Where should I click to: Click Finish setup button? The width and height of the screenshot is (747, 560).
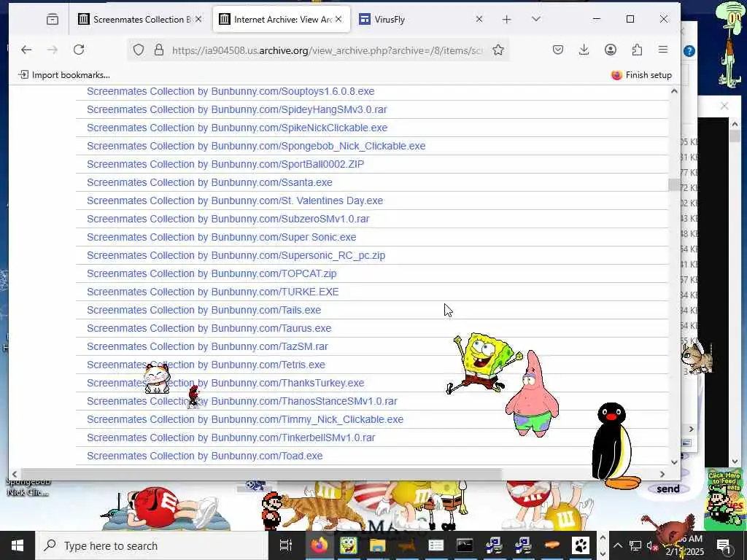click(641, 75)
